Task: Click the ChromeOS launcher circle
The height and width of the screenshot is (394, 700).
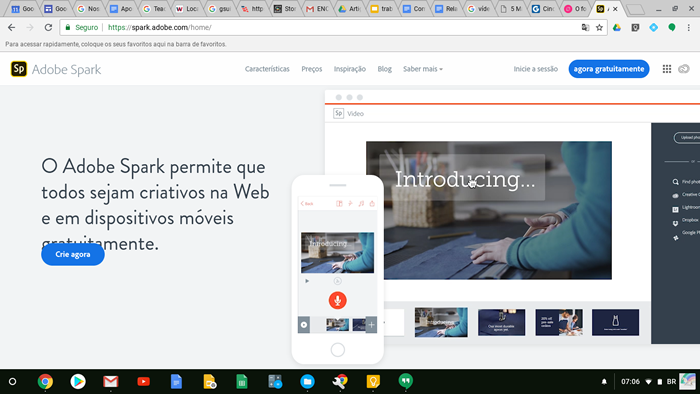Action: [x=12, y=382]
